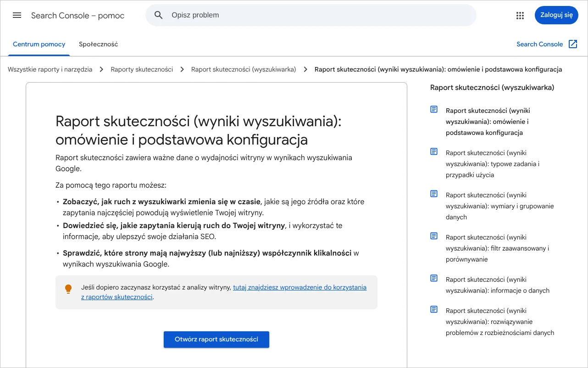
Task: Click the main article heading
Action: (199, 130)
